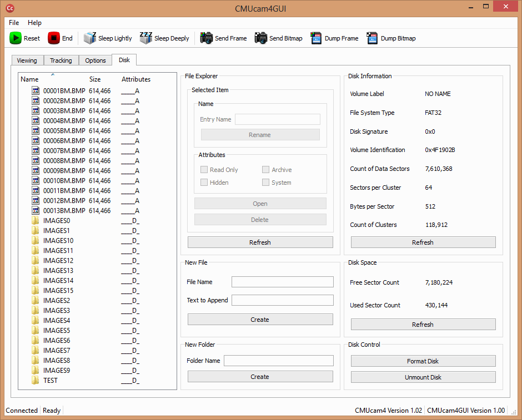
Task: Click the Send Frame camera icon
Action: 207,38
